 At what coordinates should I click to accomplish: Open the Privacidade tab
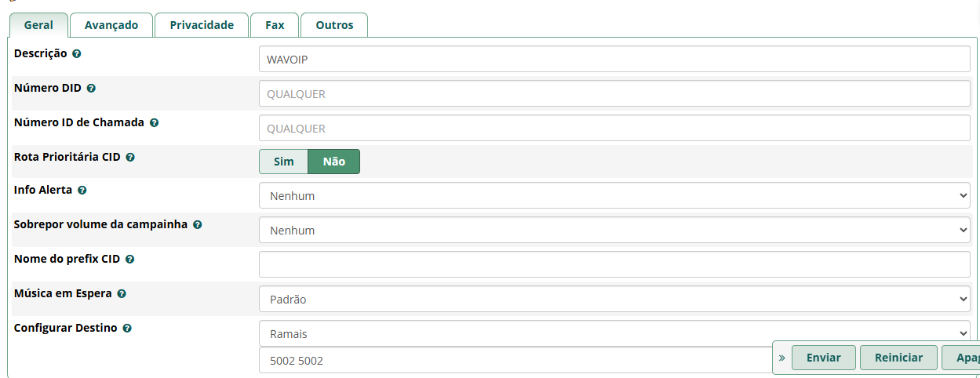pyautogui.click(x=202, y=25)
